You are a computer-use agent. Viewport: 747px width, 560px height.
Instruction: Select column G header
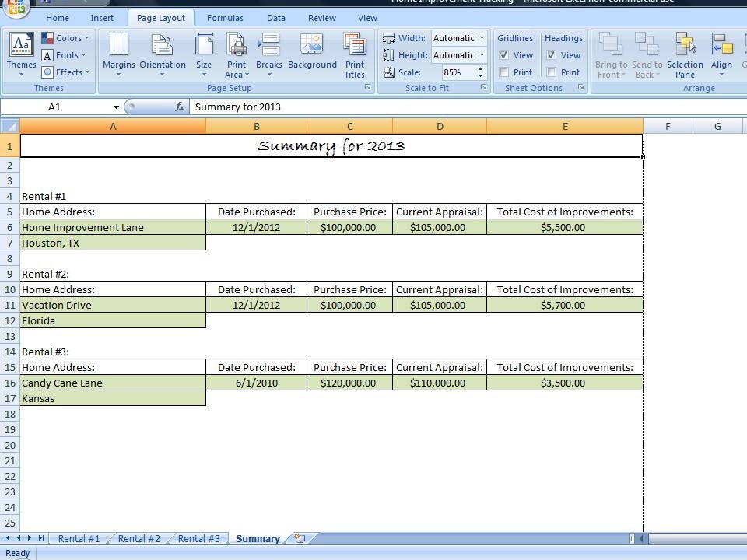click(717, 126)
